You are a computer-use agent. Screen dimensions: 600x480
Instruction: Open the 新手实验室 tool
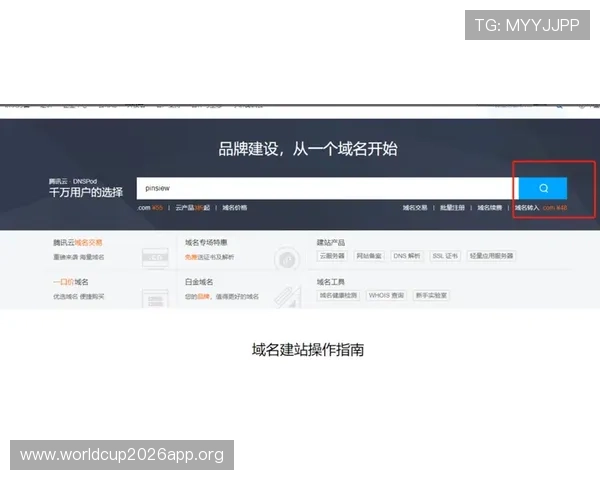point(431,296)
